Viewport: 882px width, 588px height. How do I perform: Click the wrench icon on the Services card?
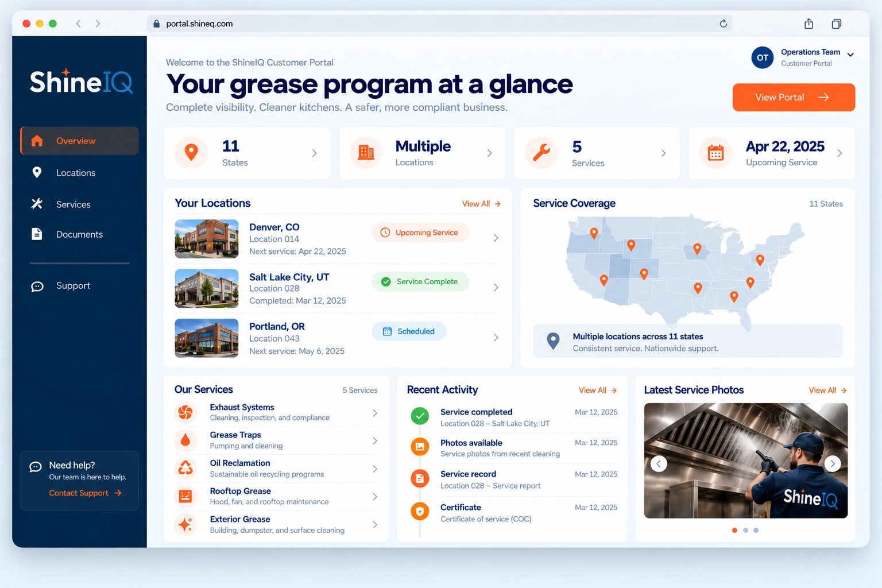pyautogui.click(x=541, y=153)
